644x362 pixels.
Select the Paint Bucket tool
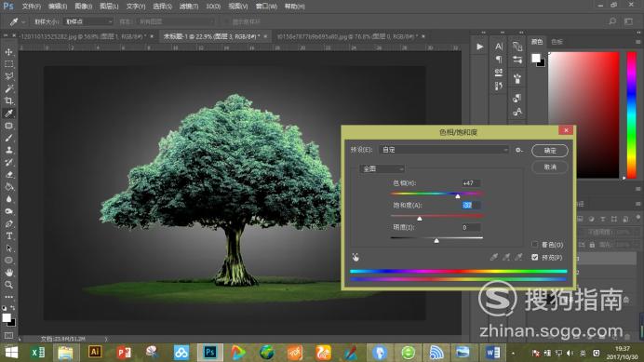[x=8, y=187]
